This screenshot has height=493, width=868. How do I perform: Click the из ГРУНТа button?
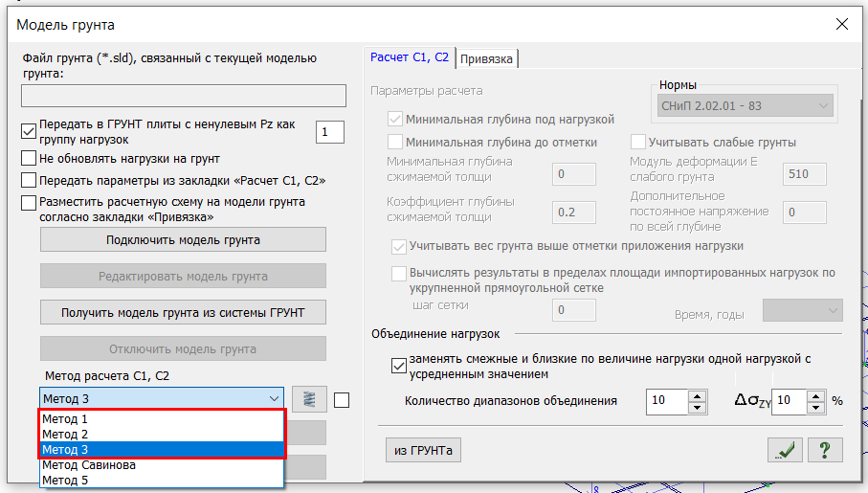coord(421,450)
